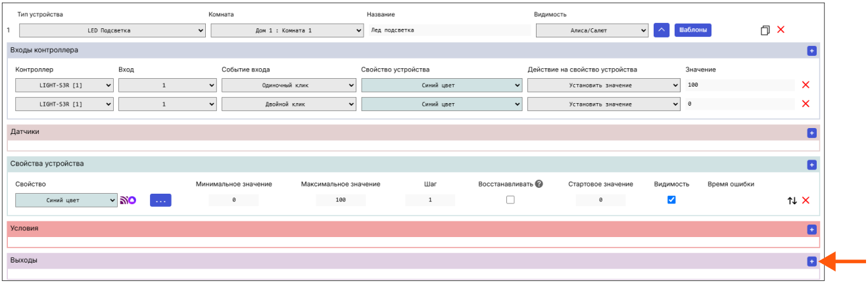This screenshot has width=868, height=283.
Task: Click the copy device icon
Action: 765,30
